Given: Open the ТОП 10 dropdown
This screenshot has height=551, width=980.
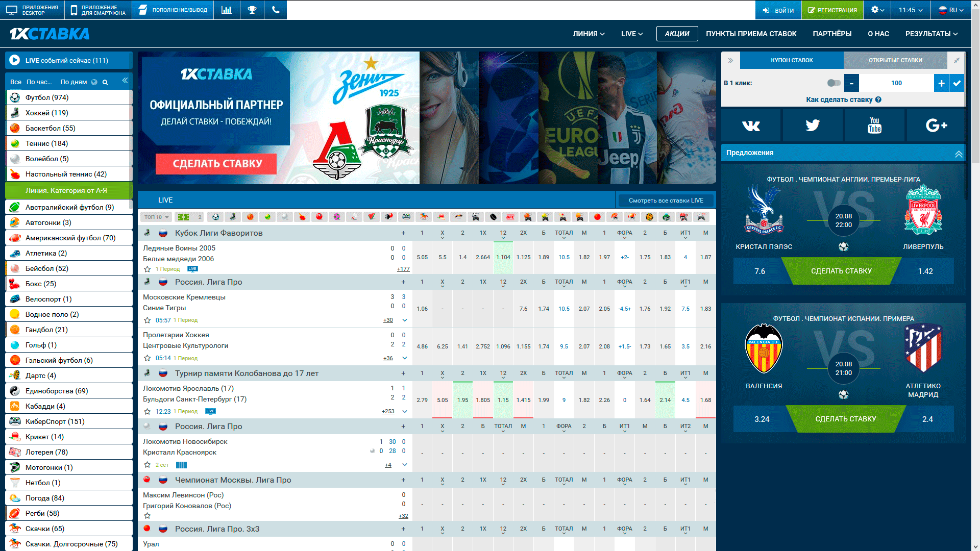Looking at the screenshot, I should [156, 217].
